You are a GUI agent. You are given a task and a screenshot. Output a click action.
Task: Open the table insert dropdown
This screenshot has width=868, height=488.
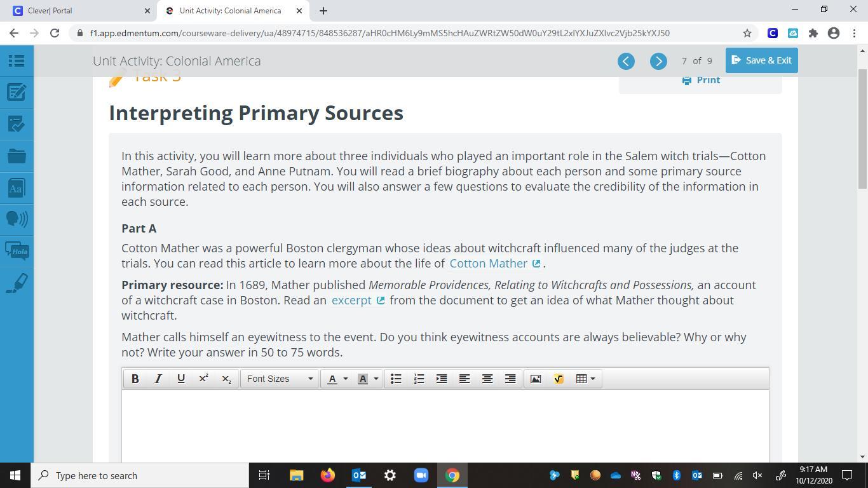(585, 379)
